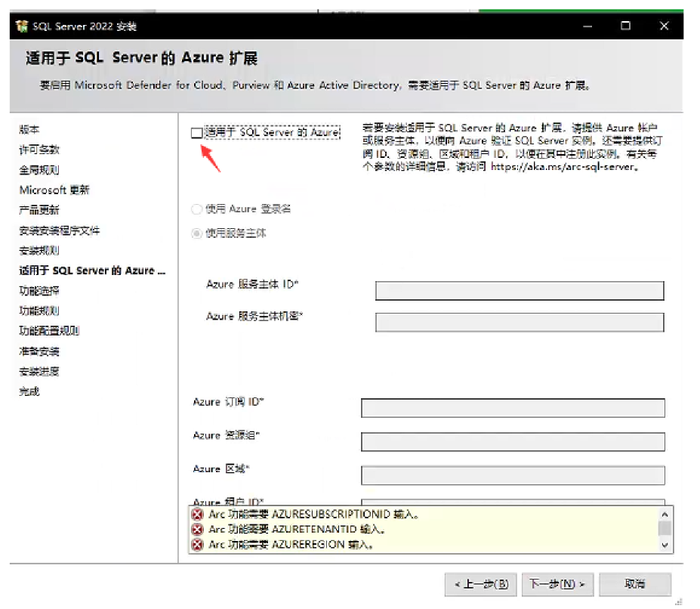700x609 pixels.
Task: Uncheck the 适用于 SQL Server 的 Azure 扩展 checkbox
Action: click(197, 133)
